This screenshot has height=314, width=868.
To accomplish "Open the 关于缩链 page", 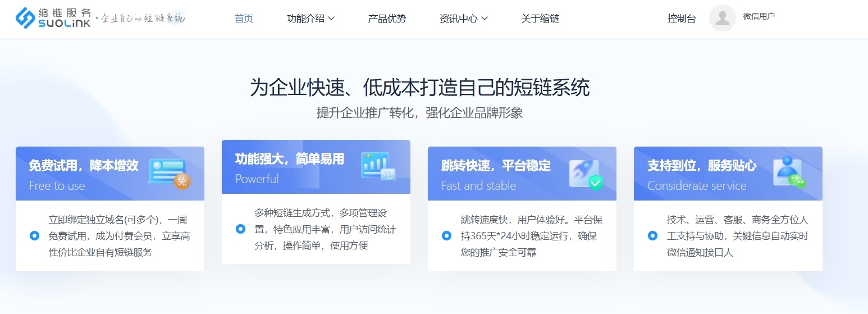I will (540, 19).
